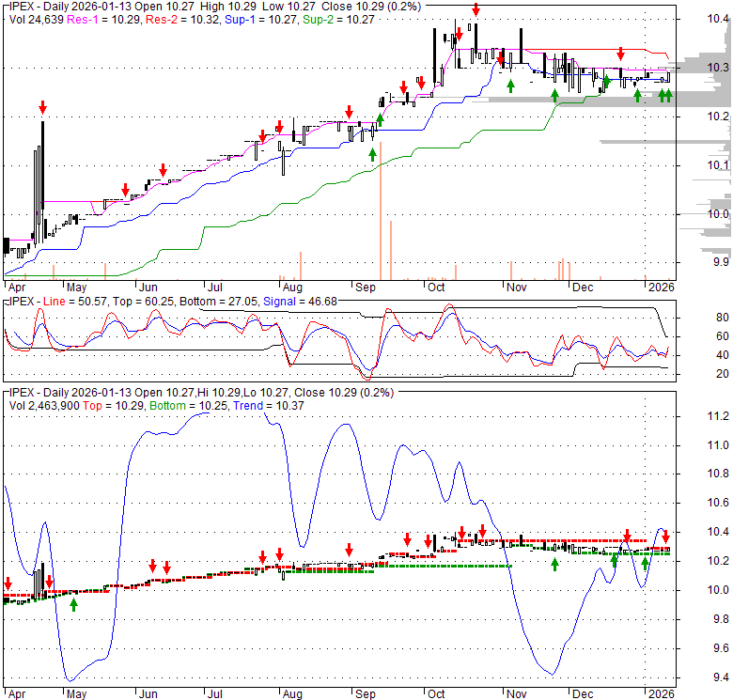Viewport: 733px width, 700px height.
Task: Click the tallest orange volume bar in September
Action: [380, 224]
